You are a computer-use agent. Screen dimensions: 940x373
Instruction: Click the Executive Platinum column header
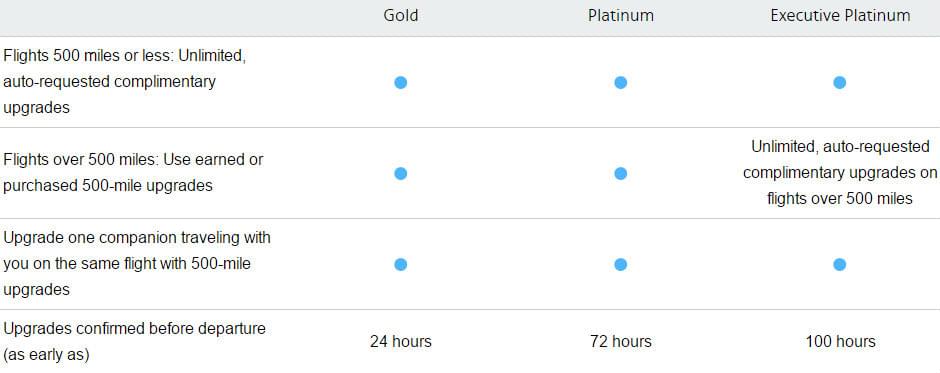840,16
